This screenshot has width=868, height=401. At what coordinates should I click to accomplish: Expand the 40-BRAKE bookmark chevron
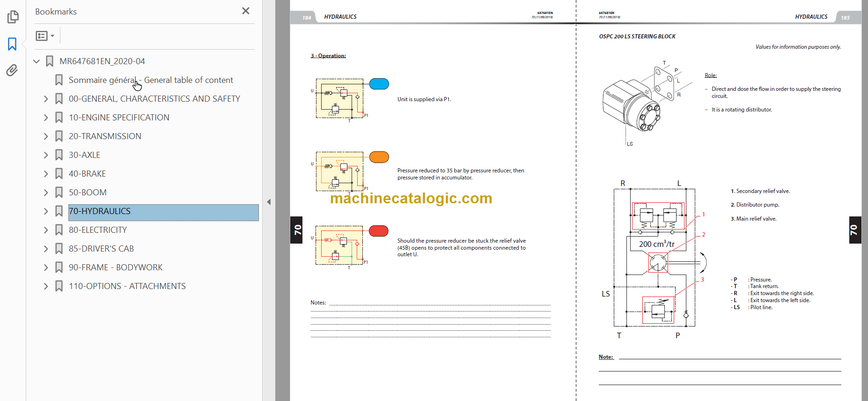coord(46,174)
